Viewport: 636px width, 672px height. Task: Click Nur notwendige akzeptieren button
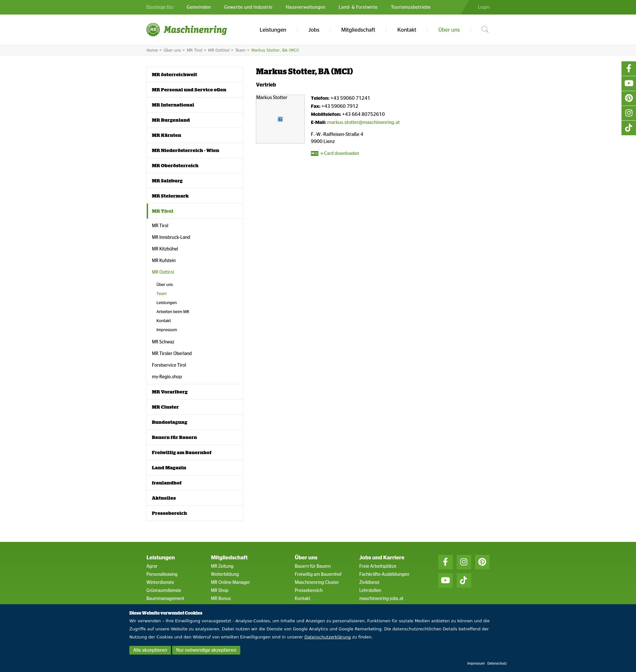coord(206,650)
